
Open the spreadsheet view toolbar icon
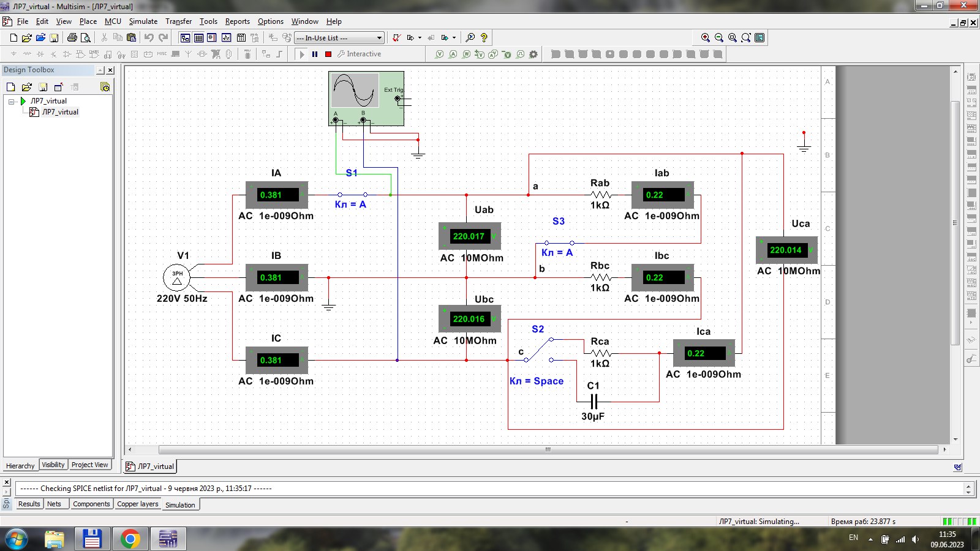point(198,37)
